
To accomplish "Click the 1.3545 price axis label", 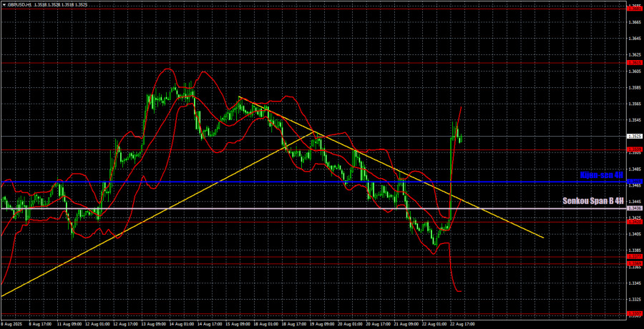I will (x=634, y=120).
